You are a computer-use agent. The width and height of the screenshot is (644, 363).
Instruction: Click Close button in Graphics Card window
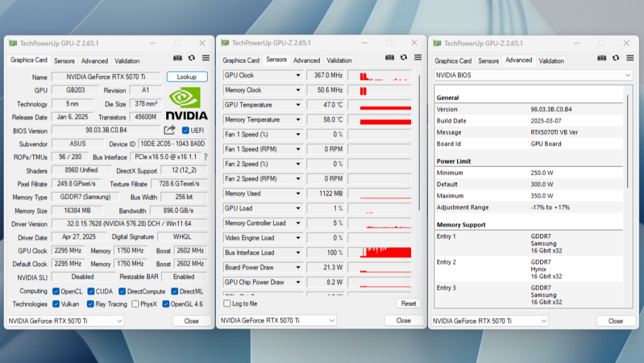(x=191, y=321)
